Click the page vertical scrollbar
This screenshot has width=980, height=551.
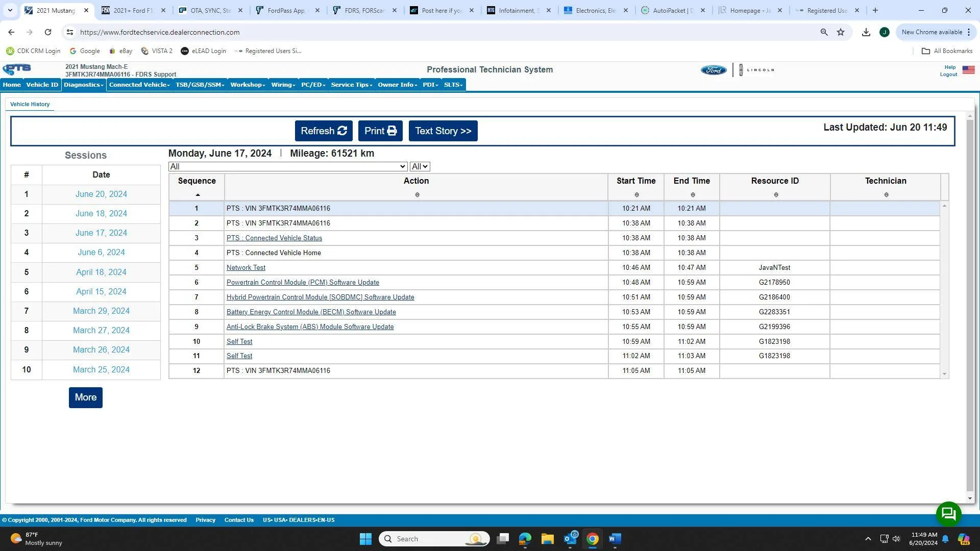click(970, 306)
